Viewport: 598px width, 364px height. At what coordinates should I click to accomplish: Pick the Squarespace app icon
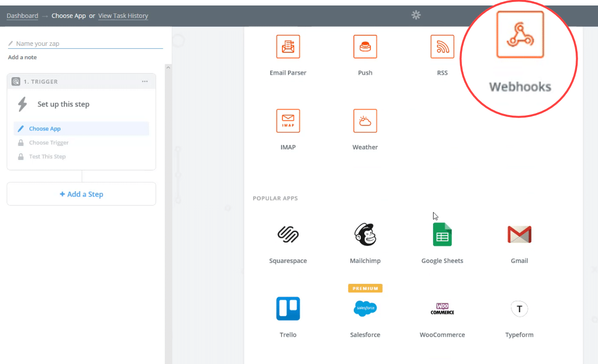tap(288, 234)
